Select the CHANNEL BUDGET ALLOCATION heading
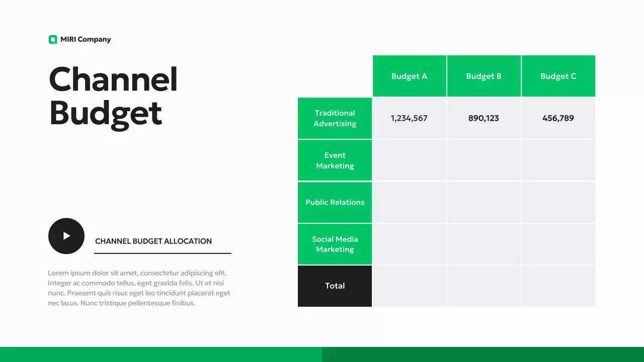Screen dimensions: 644x362 pyautogui.click(x=153, y=241)
